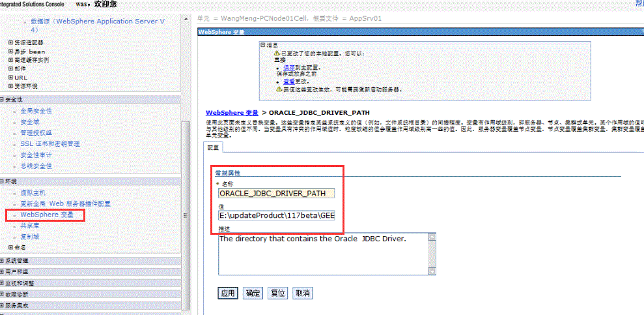
Task: Collapse the 安全性 section
Action: [x=3, y=100]
